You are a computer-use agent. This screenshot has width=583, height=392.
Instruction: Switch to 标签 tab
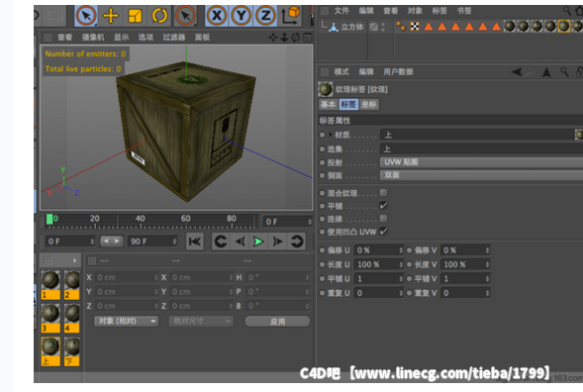tap(348, 105)
